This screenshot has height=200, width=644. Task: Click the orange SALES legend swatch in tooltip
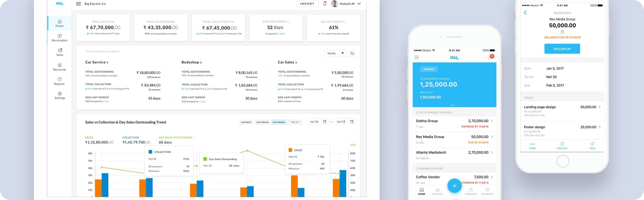[x=290, y=150]
